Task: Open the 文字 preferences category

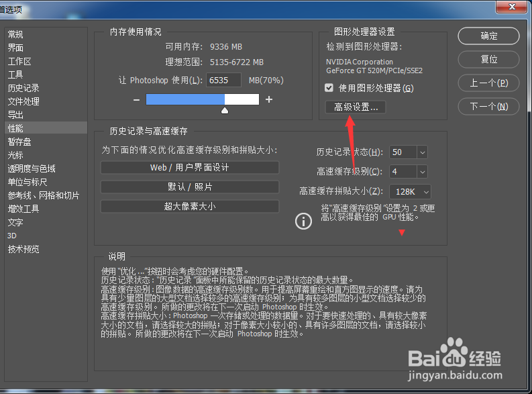Action: [15, 222]
